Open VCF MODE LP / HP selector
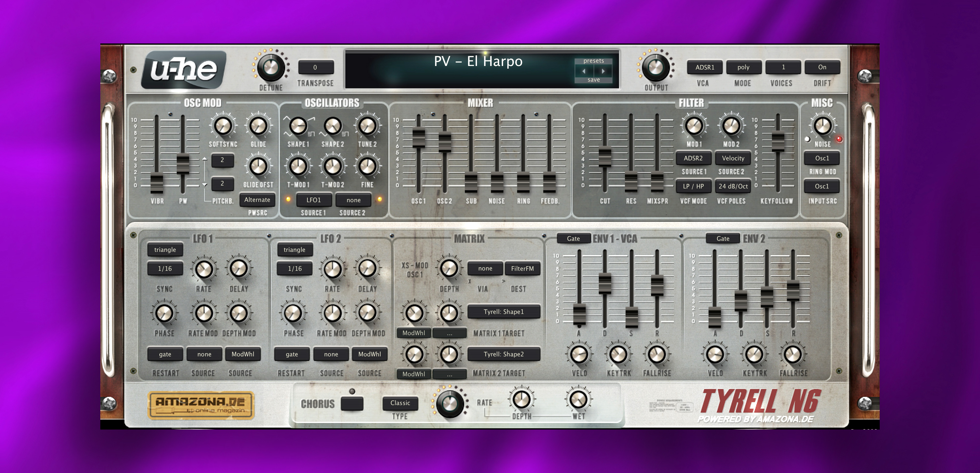Viewport: 980px width, 473px height. [x=693, y=187]
